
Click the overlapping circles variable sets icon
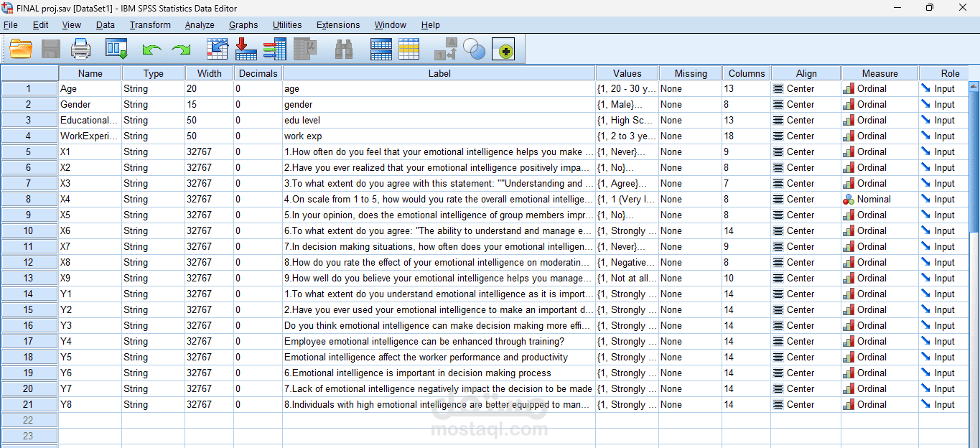[474, 49]
